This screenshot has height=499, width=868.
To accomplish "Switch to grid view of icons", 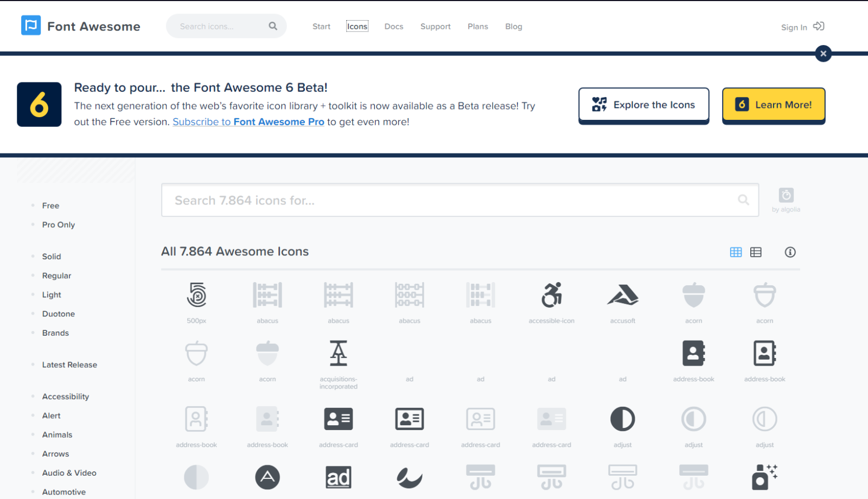I will click(736, 252).
